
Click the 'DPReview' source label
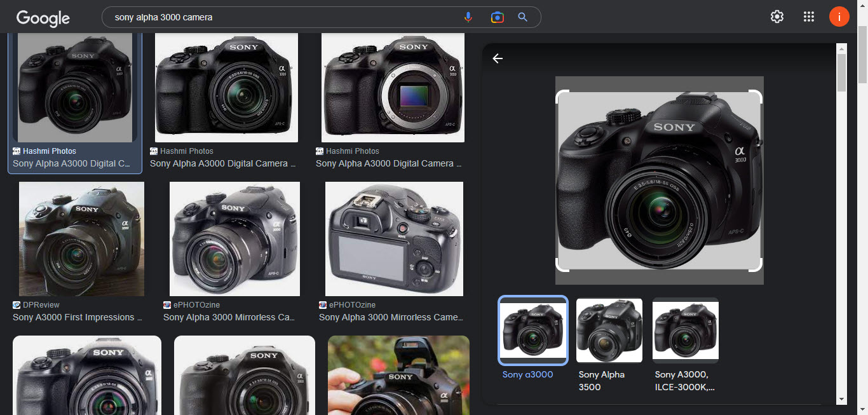pyautogui.click(x=41, y=305)
